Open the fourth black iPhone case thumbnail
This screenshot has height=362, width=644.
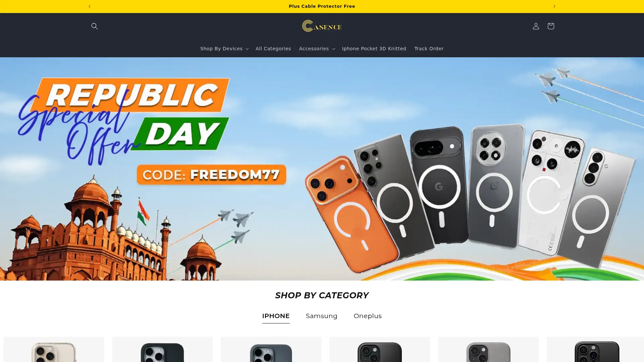pyautogui.click(x=380, y=349)
